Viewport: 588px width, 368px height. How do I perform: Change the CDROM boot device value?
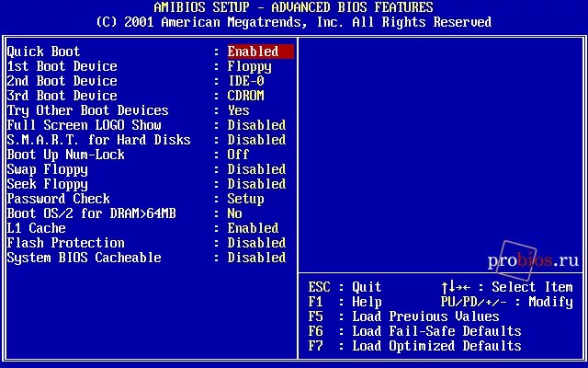point(245,96)
